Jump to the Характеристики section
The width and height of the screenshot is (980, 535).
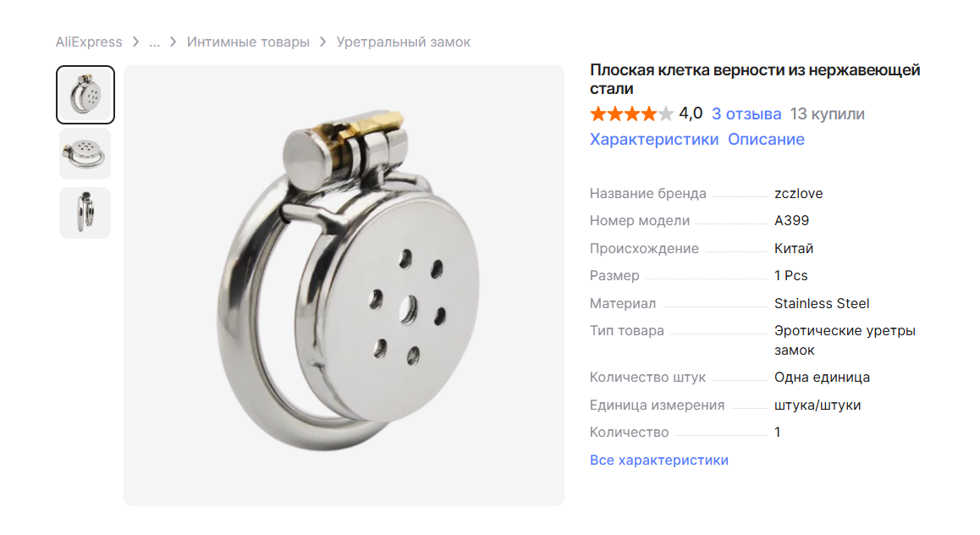653,140
